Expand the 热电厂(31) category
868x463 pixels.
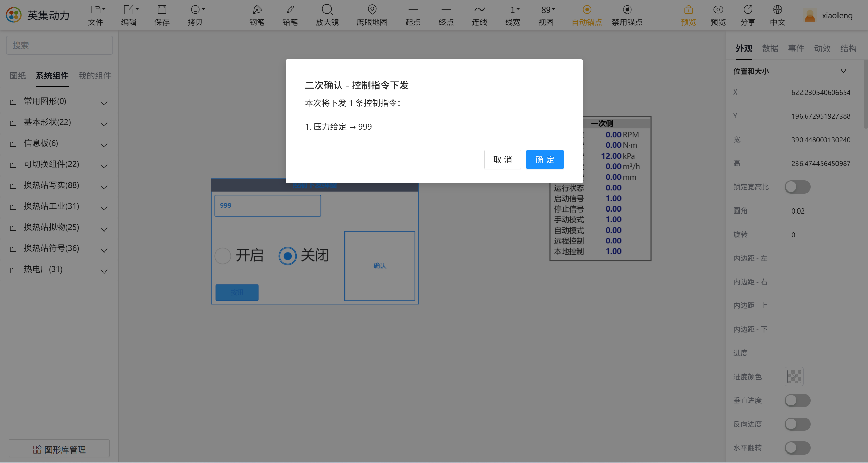[x=104, y=271]
